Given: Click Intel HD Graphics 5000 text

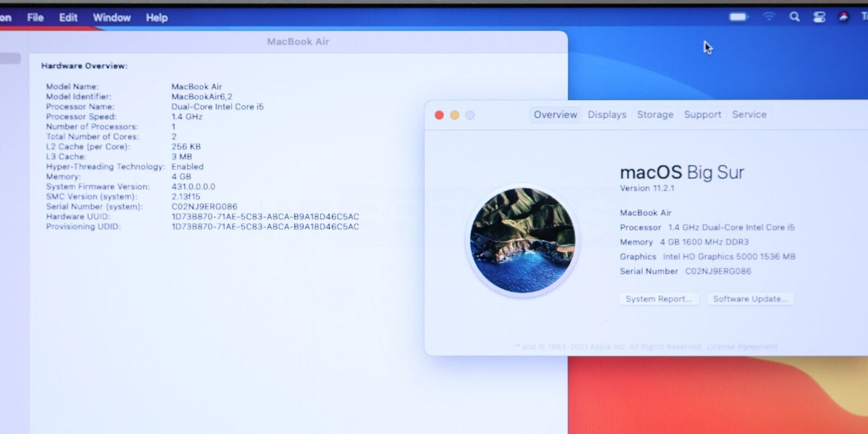Looking at the screenshot, I should (x=729, y=257).
